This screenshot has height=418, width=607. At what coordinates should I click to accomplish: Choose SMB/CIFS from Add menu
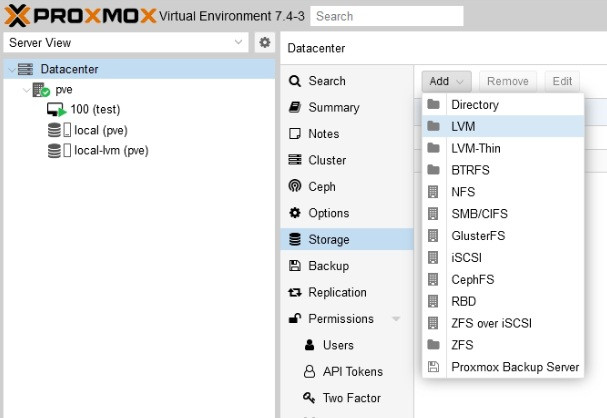tap(503, 214)
